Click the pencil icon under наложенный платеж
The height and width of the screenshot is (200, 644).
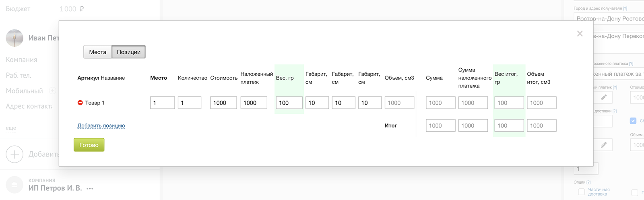603,97
